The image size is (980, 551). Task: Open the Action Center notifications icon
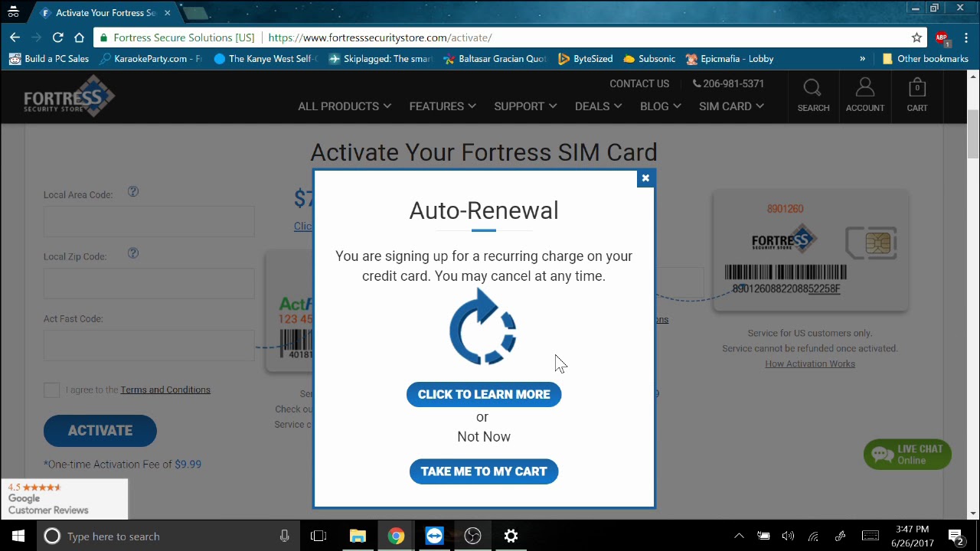click(x=955, y=536)
